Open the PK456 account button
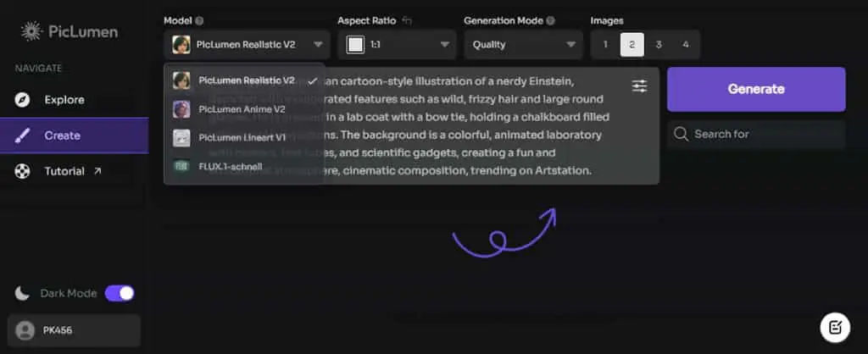 tap(74, 331)
